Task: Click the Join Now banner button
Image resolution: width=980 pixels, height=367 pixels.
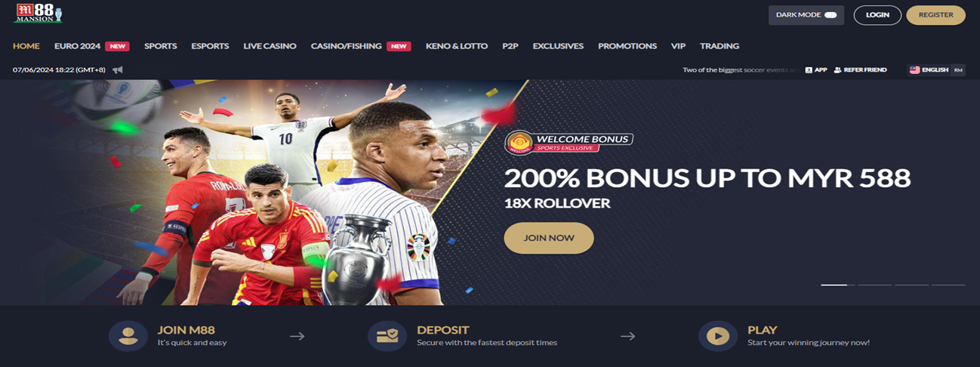Action: (549, 238)
